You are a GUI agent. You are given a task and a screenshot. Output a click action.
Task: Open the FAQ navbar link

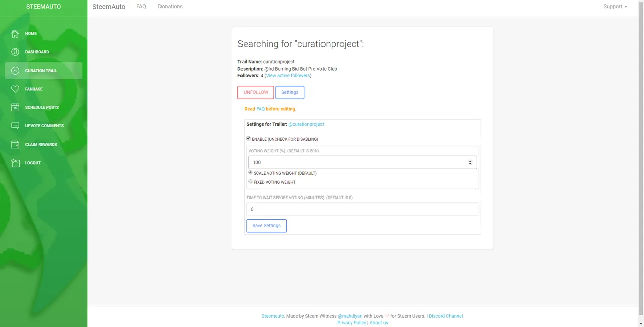(141, 7)
